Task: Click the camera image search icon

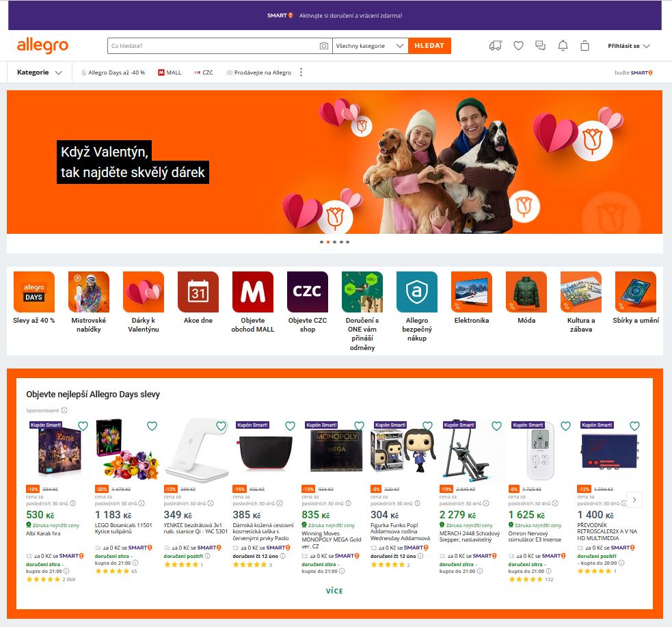Action: [x=324, y=46]
